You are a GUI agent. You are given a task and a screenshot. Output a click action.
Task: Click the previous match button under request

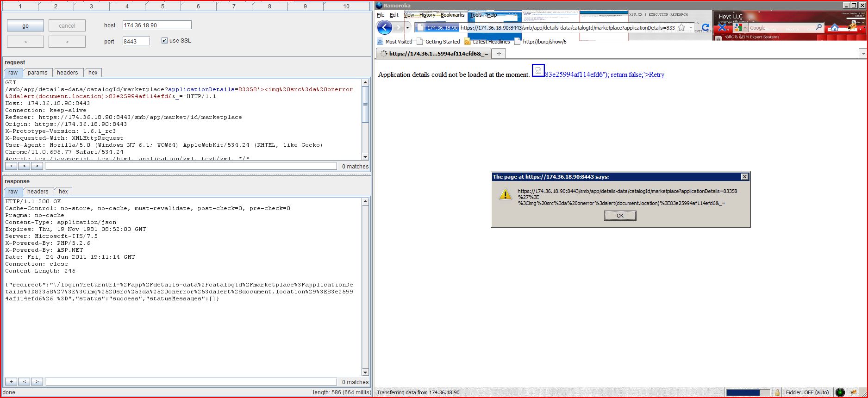pos(24,166)
